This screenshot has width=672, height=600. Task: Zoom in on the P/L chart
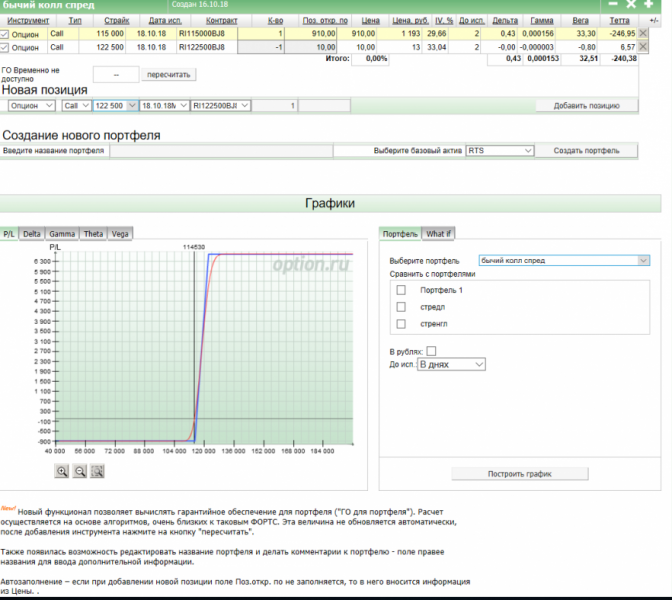(62, 471)
